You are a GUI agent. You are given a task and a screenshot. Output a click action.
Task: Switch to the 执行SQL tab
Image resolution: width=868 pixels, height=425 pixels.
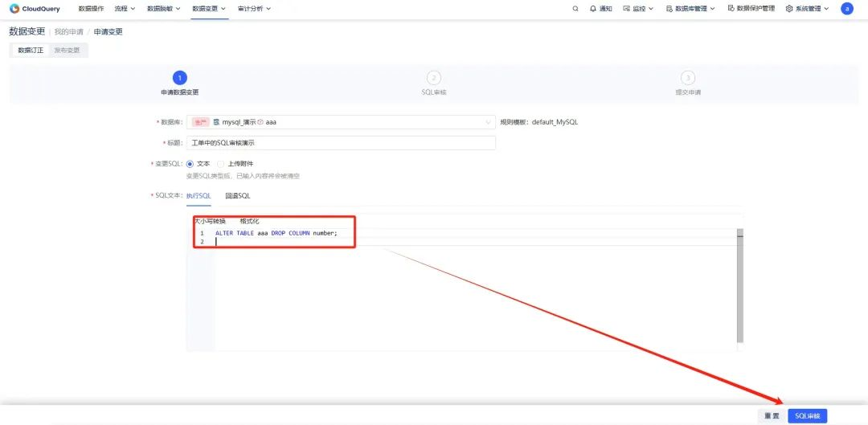pyautogui.click(x=199, y=196)
